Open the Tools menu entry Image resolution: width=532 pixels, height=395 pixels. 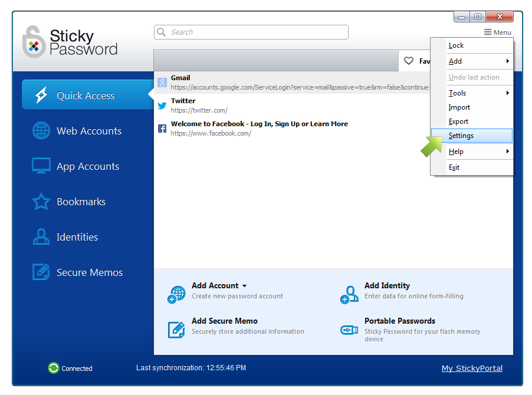click(x=472, y=93)
